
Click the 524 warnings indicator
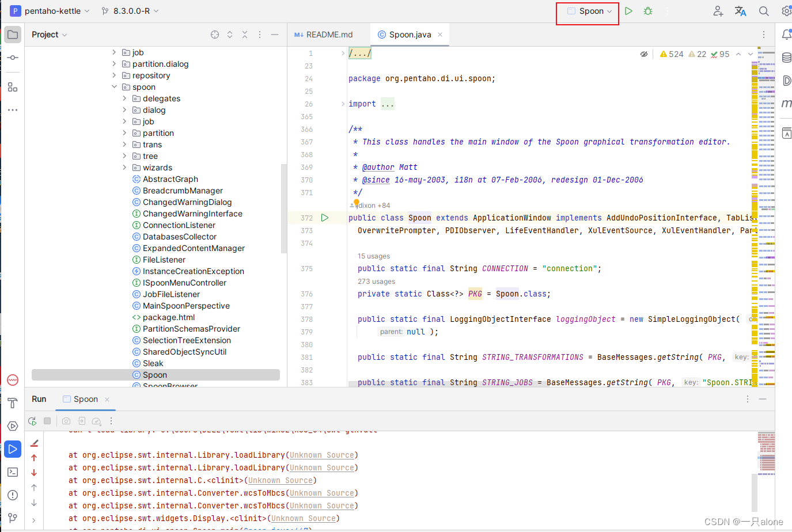point(672,54)
